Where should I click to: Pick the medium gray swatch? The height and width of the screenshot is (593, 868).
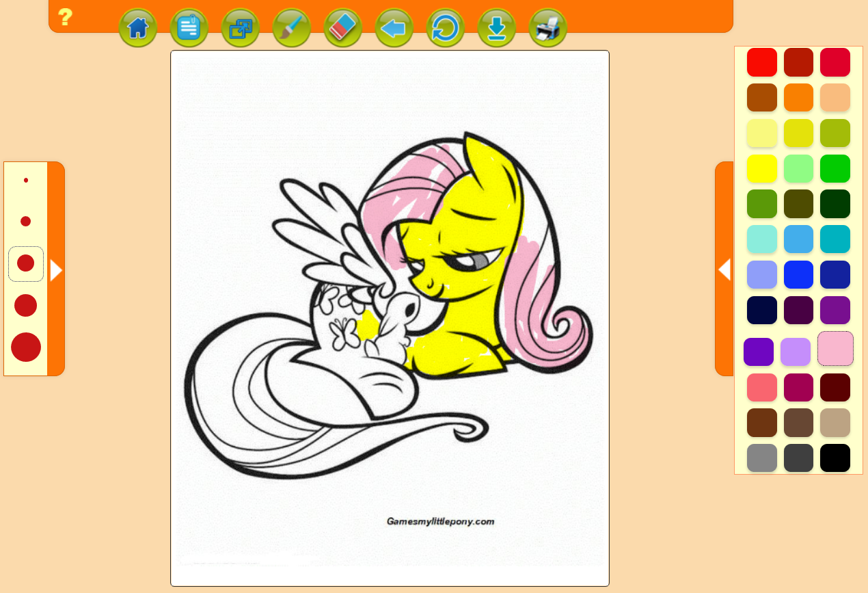click(762, 458)
